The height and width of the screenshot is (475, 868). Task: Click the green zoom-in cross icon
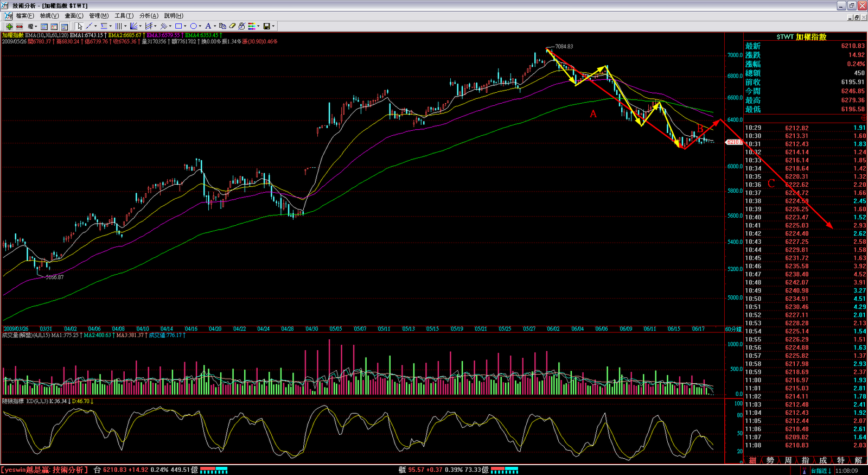pyautogui.click(x=9, y=26)
